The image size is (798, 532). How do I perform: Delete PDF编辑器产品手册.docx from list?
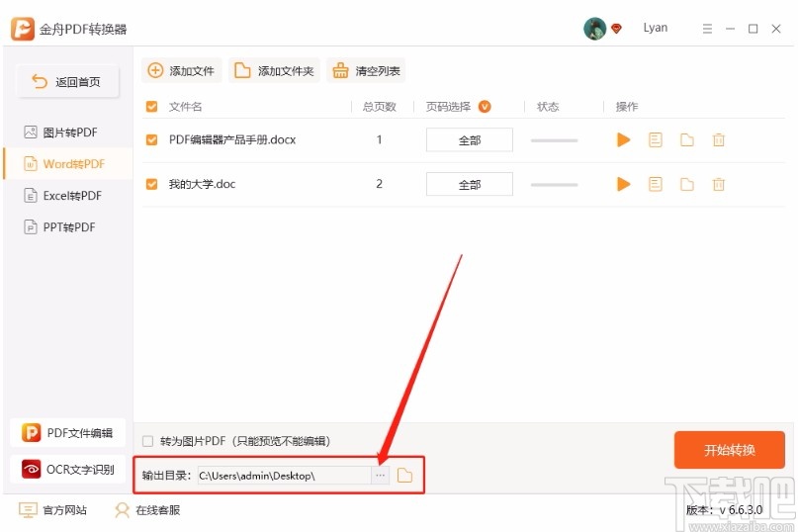click(719, 140)
